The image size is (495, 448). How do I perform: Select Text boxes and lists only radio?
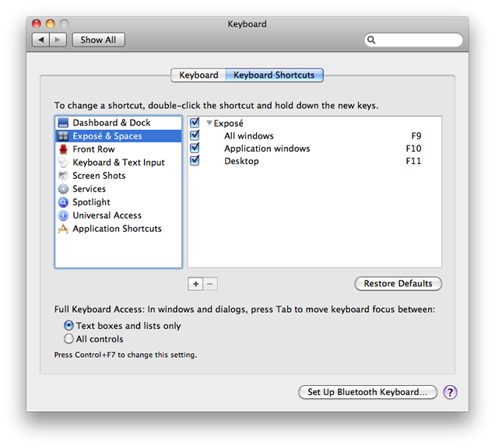(x=68, y=325)
